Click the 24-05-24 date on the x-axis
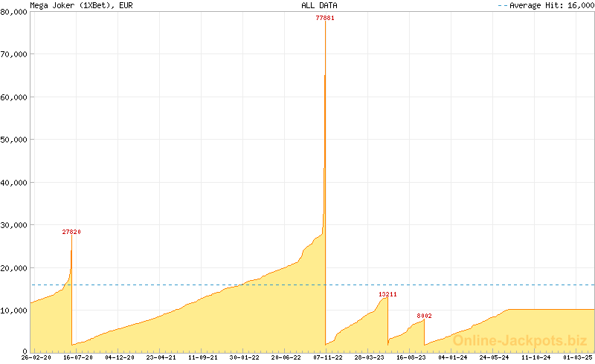The image size is (595, 364). pyautogui.click(x=495, y=357)
